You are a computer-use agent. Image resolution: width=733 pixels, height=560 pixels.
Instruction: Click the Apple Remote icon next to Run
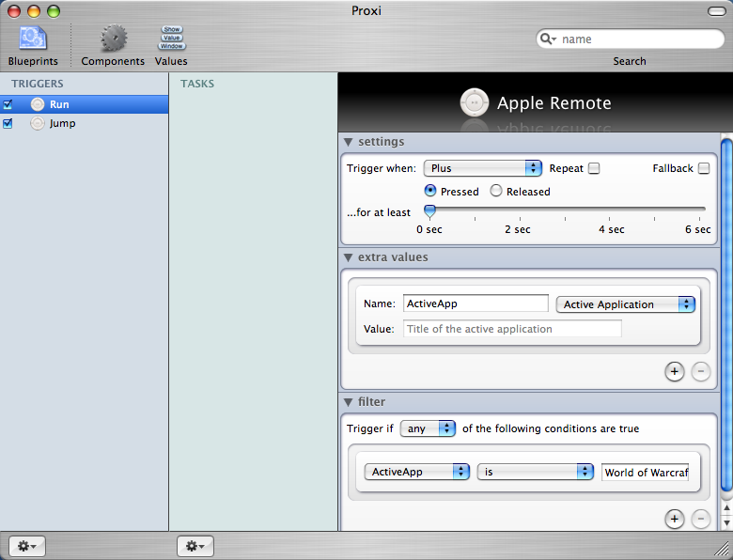point(38,104)
